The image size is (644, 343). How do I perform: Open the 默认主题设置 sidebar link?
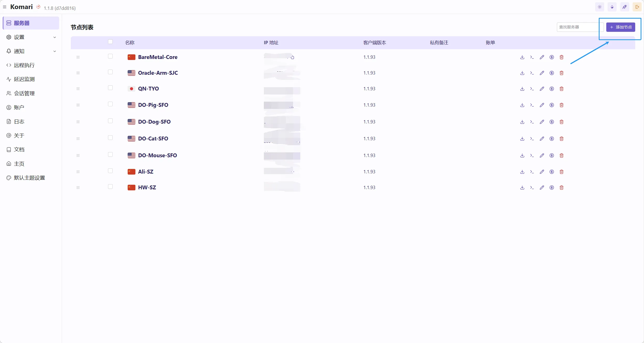[29, 178]
